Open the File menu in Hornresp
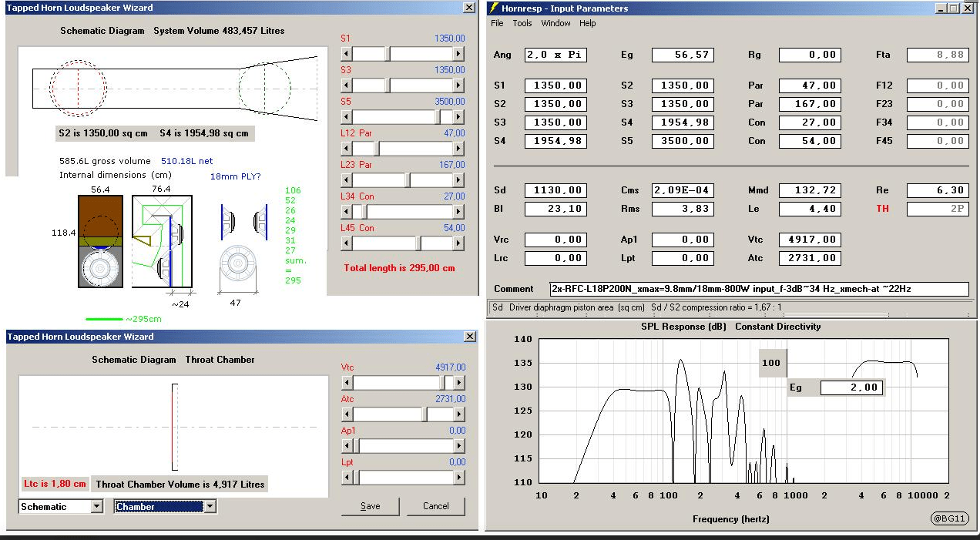Viewport: 980px width, 540px height. click(x=497, y=23)
